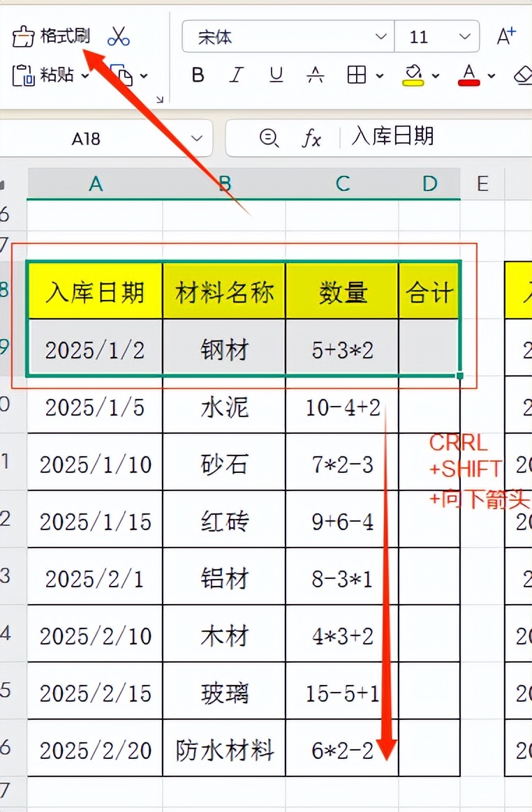
Task: Select cell 7*2-3
Action: click(342, 463)
